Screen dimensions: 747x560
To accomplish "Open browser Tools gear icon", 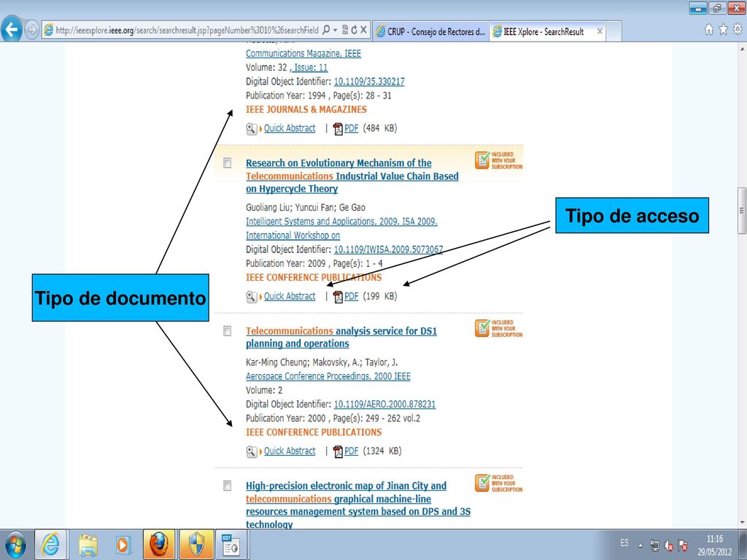I will (x=738, y=29).
